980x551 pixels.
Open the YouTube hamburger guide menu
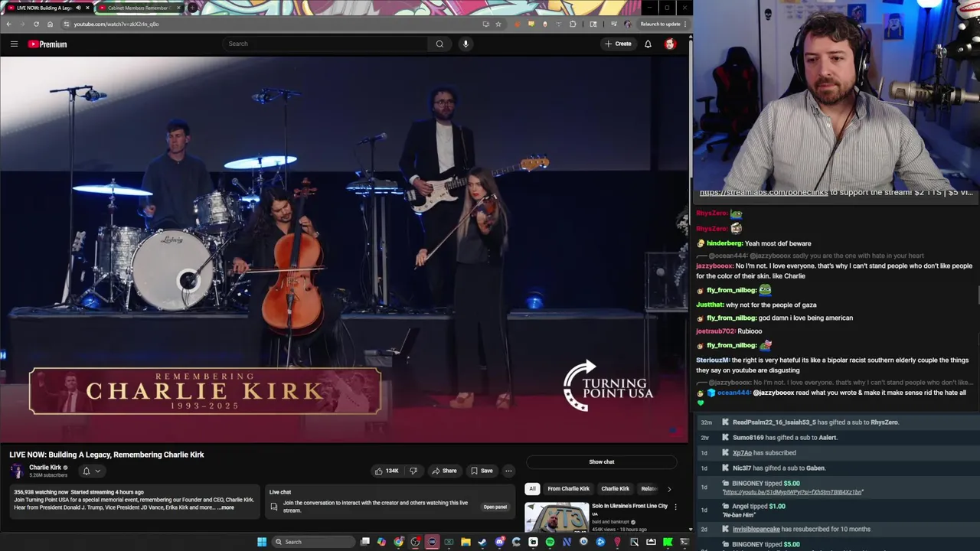click(14, 44)
